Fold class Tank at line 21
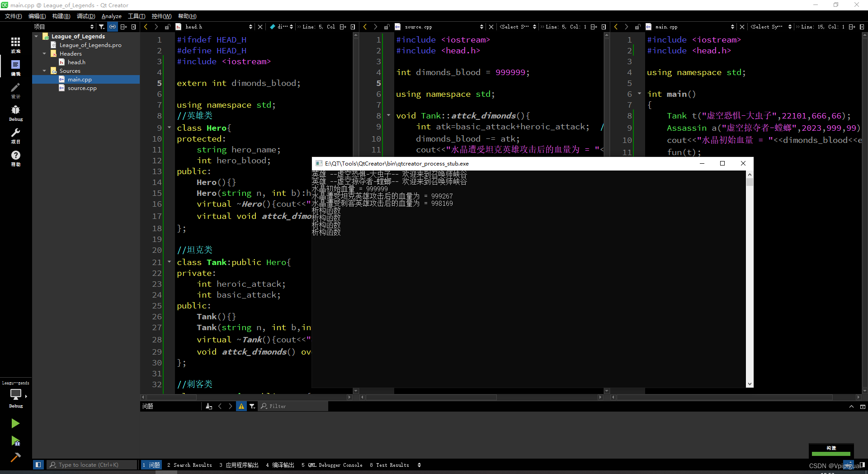Screen dimensions: 868x474 point(170,261)
